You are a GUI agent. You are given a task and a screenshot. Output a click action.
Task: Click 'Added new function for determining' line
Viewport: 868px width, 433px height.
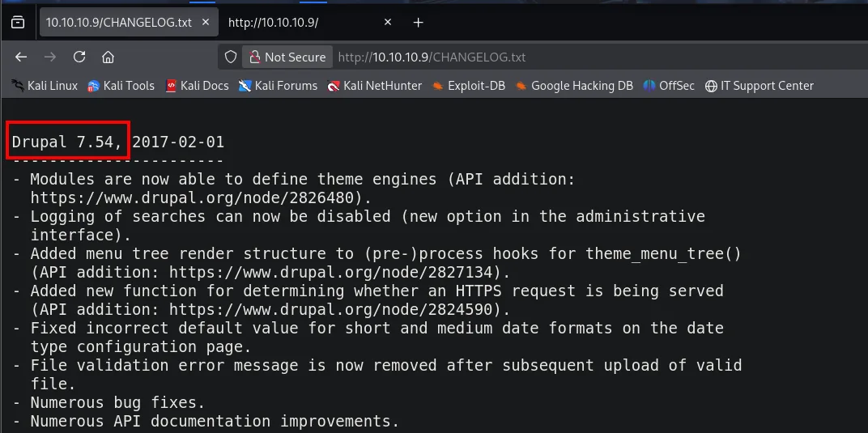[368, 291]
